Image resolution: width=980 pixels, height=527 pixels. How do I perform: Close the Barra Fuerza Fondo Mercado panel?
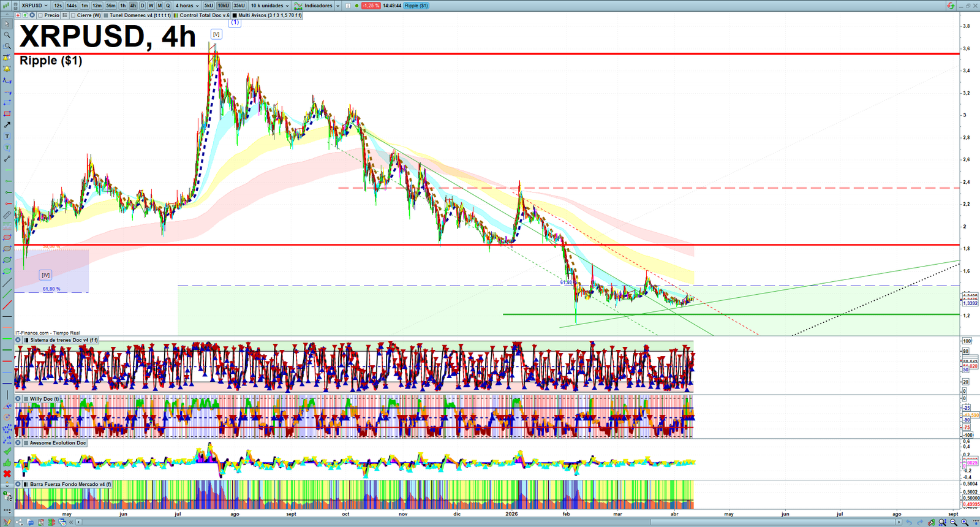tap(18, 485)
